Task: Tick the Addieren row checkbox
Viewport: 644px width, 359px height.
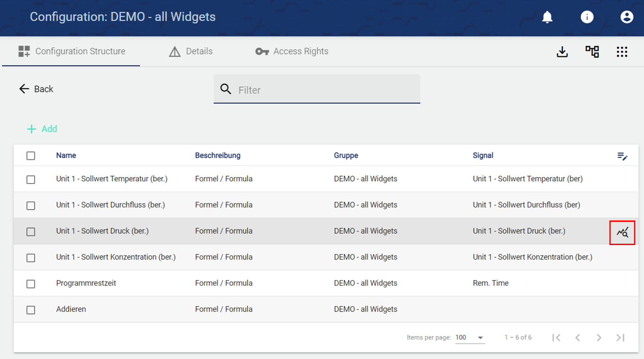Action: click(31, 310)
